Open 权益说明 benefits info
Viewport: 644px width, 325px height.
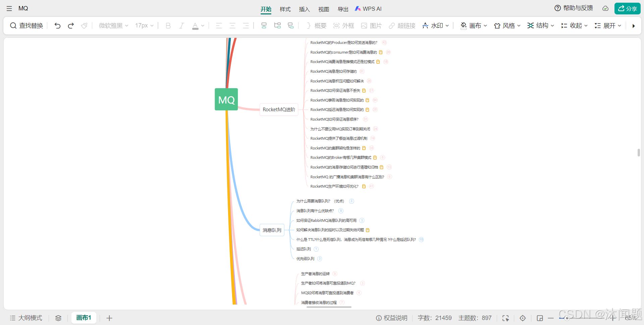point(391,318)
